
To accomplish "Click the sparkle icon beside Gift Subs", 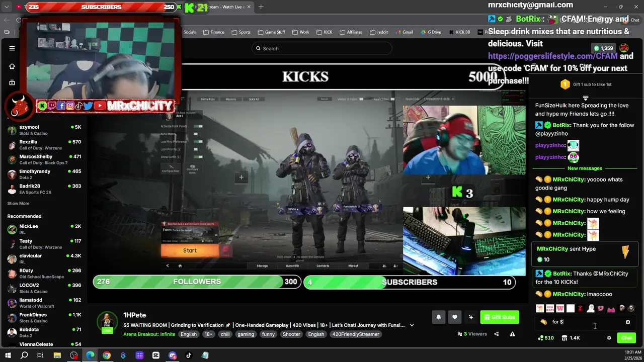I will point(470,317).
